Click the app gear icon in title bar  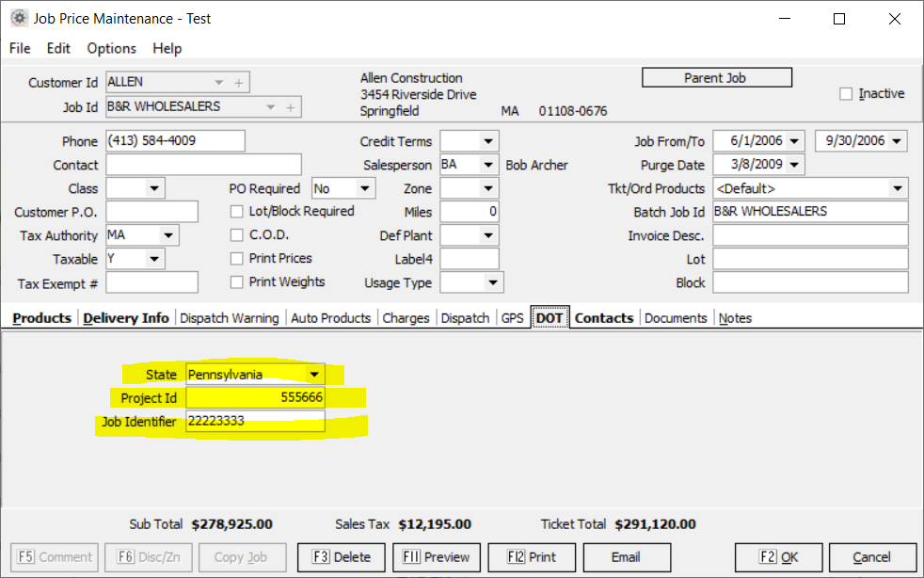(x=18, y=19)
